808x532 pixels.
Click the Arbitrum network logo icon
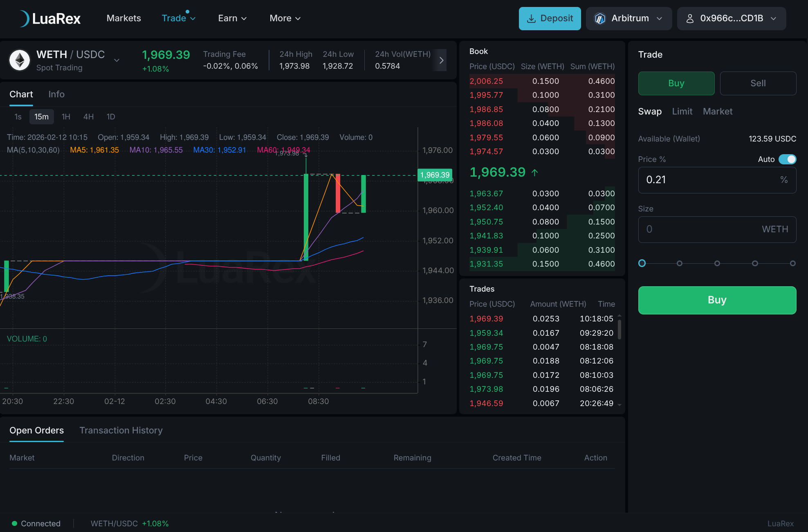click(600, 18)
